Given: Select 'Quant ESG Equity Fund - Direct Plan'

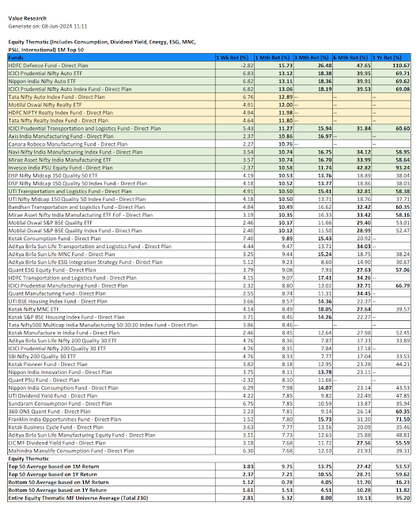Looking at the screenshot, I should (52, 270).
